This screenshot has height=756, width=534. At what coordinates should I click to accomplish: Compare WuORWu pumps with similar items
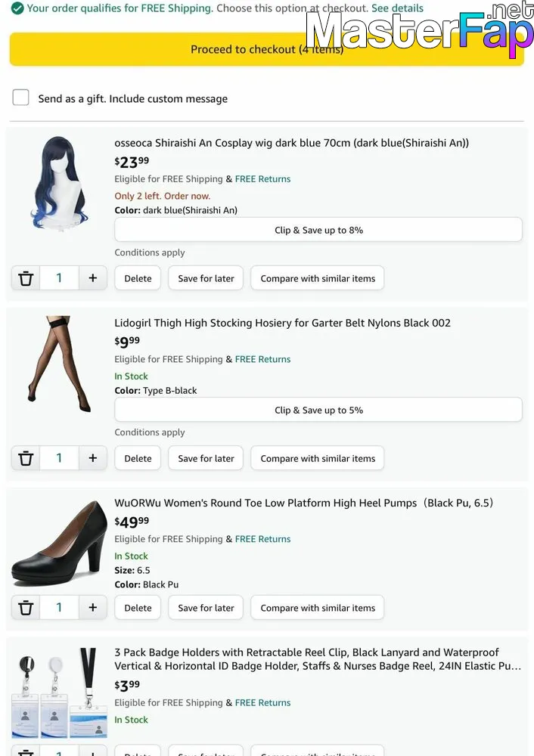[318, 608]
